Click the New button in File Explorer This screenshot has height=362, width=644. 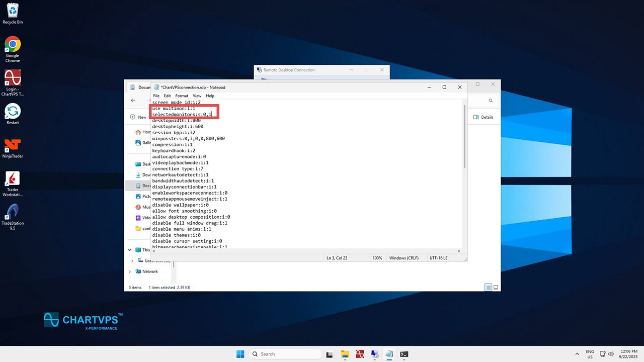[138, 117]
